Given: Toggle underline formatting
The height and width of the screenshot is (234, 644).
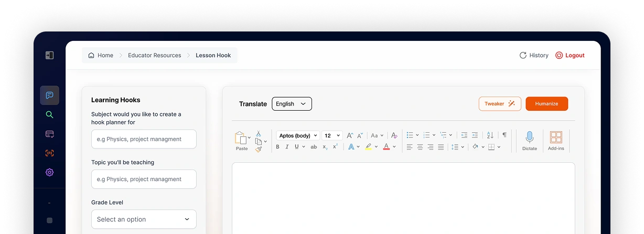Looking at the screenshot, I should click(x=296, y=147).
